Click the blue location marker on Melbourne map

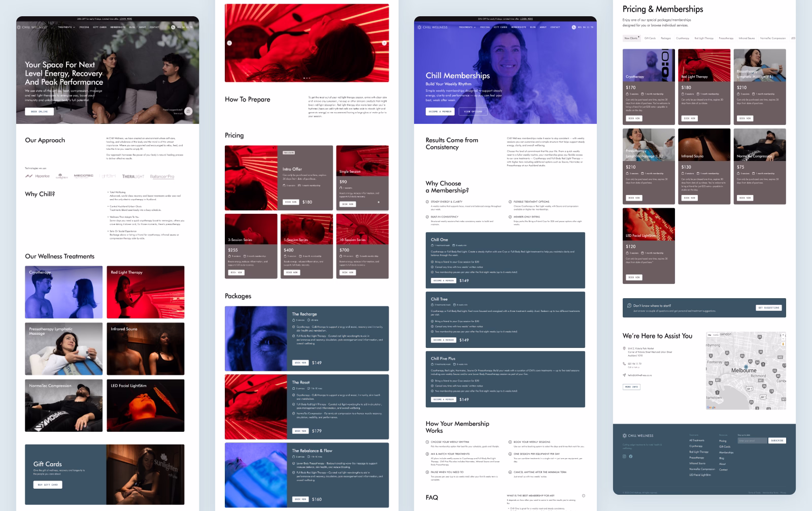tap(746, 366)
